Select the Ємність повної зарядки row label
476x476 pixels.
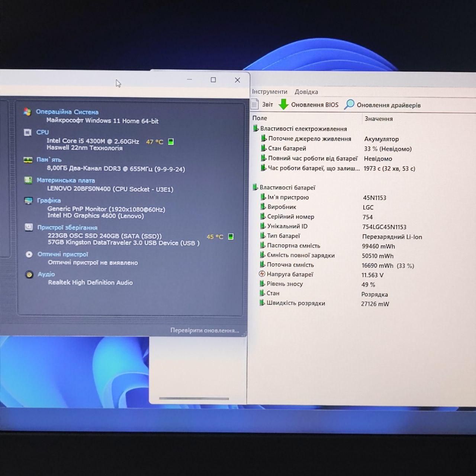coord(301,255)
